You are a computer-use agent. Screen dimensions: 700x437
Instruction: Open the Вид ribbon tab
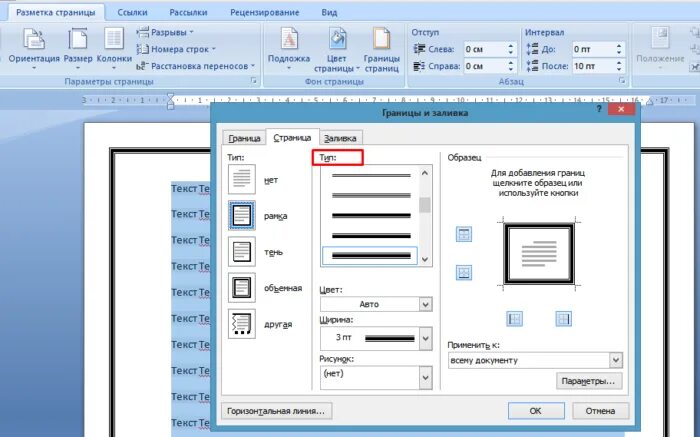(329, 12)
